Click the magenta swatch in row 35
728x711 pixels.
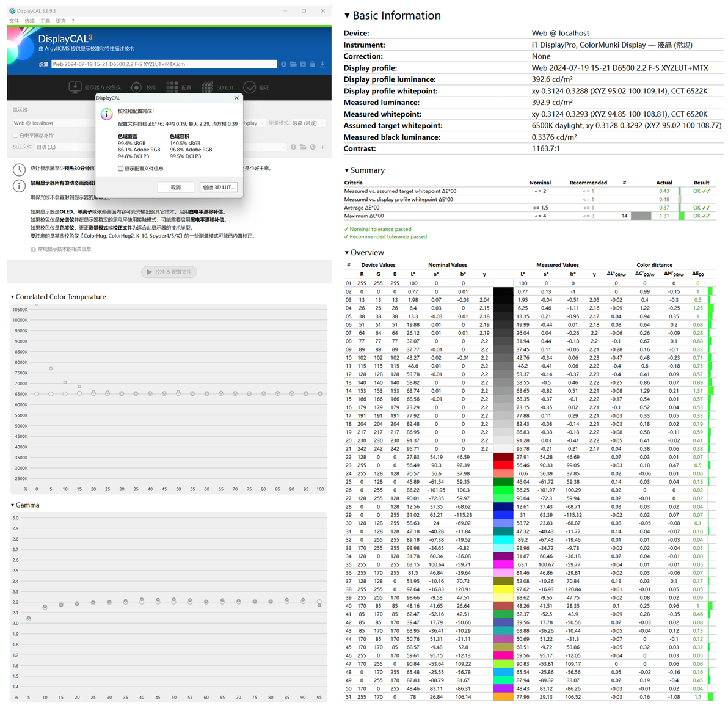[503, 565]
